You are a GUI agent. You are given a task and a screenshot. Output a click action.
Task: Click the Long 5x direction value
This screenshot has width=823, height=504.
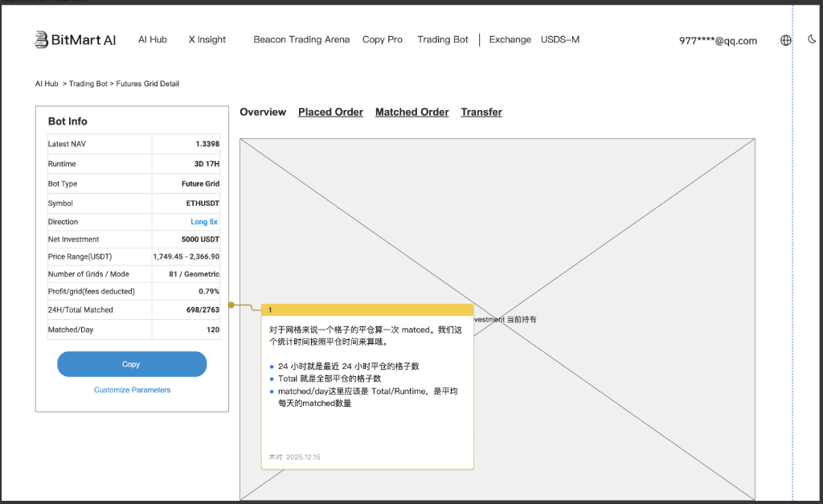click(x=204, y=222)
